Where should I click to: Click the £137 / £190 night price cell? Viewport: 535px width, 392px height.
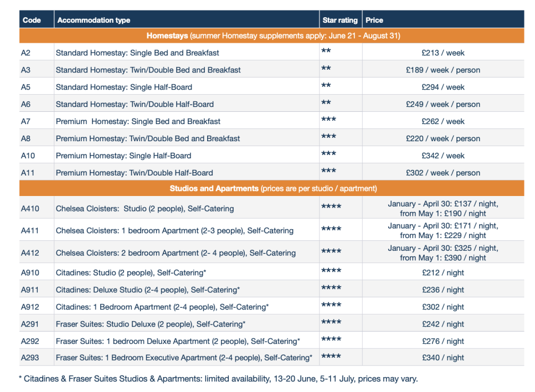[x=443, y=208]
